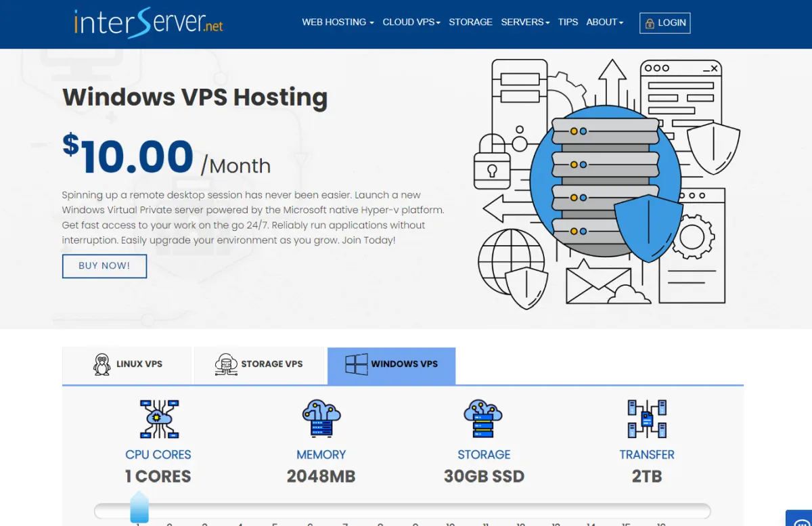The image size is (812, 526).
Task: Switch to the Linux VPS tab
Action: 127,364
